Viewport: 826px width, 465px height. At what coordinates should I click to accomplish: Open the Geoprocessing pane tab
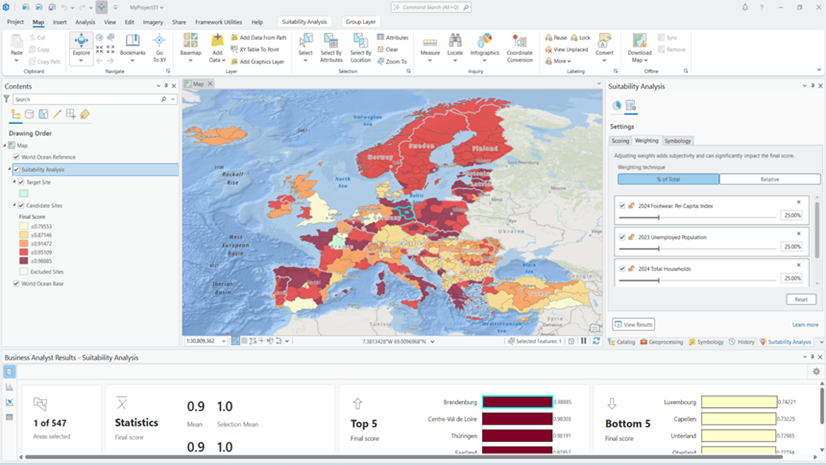[662, 342]
